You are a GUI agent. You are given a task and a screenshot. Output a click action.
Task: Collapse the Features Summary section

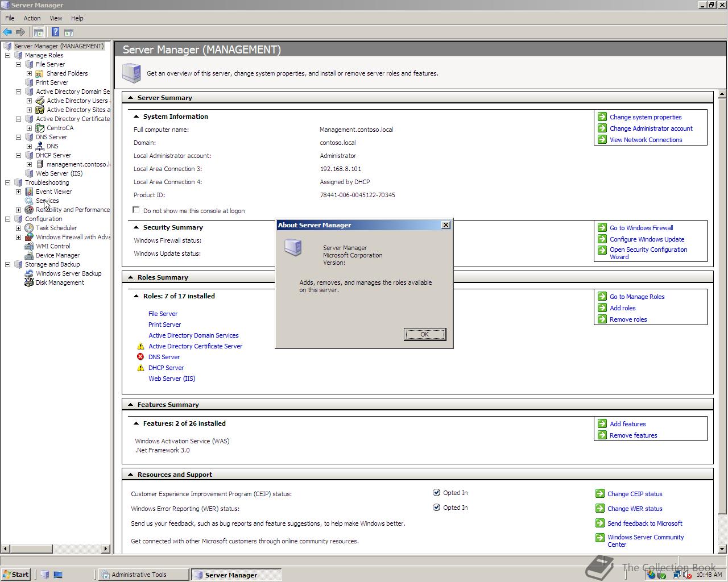[x=130, y=405]
